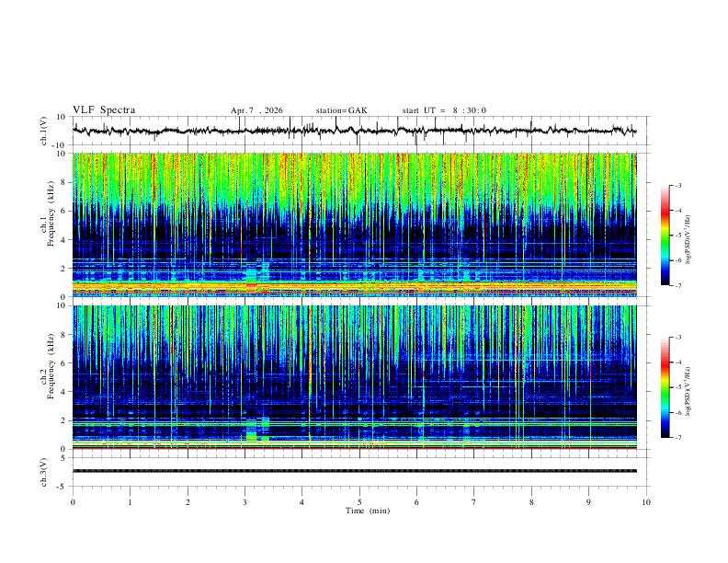This screenshot has width=728, height=563.
Task: Click the "VLF Spectra" plot title
Action: coord(104,110)
